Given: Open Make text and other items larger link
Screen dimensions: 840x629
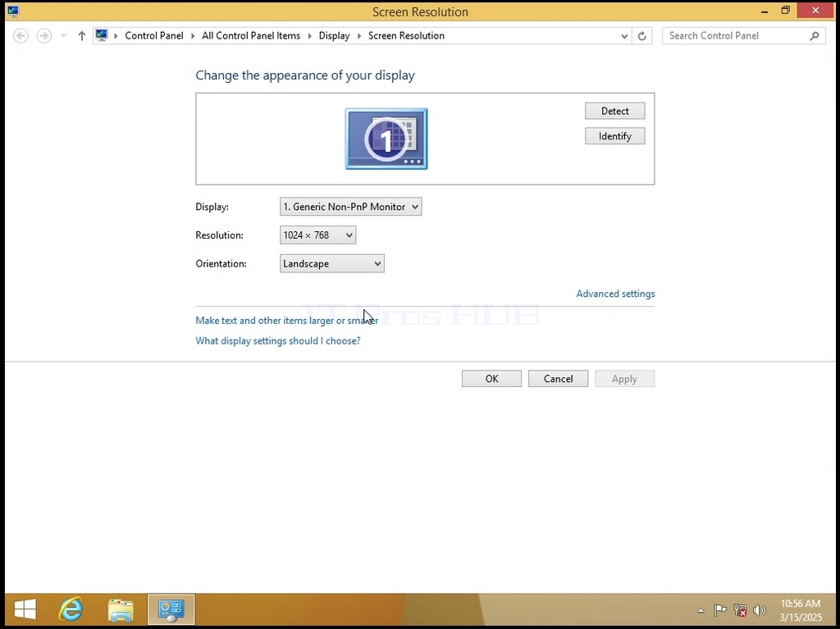Looking at the screenshot, I should [x=286, y=321].
